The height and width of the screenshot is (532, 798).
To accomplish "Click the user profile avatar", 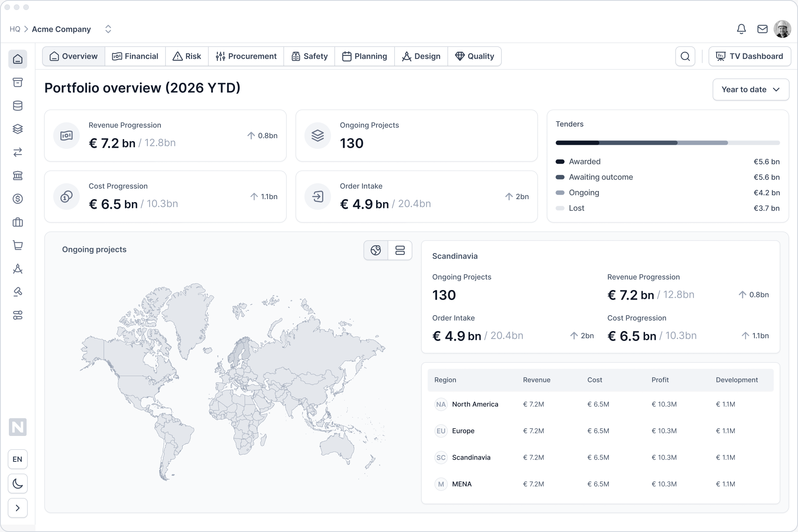I will click(x=782, y=29).
